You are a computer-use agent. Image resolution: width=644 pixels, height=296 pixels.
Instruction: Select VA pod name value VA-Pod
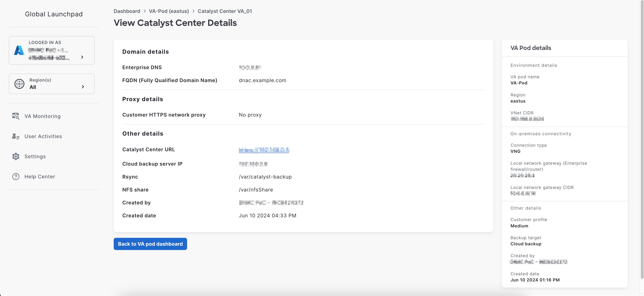pyautogui.click(x=519, y=83)
